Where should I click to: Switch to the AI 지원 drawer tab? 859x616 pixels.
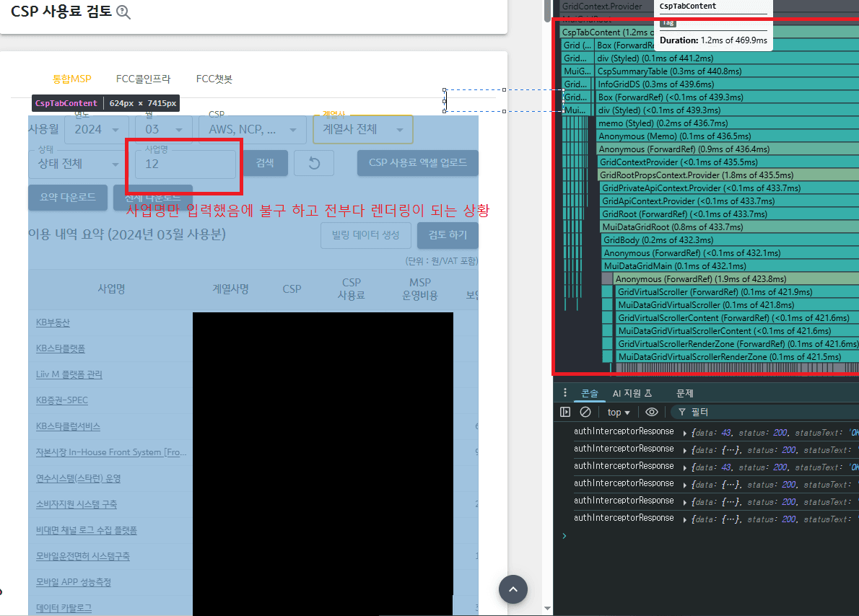tap(632, 393)
